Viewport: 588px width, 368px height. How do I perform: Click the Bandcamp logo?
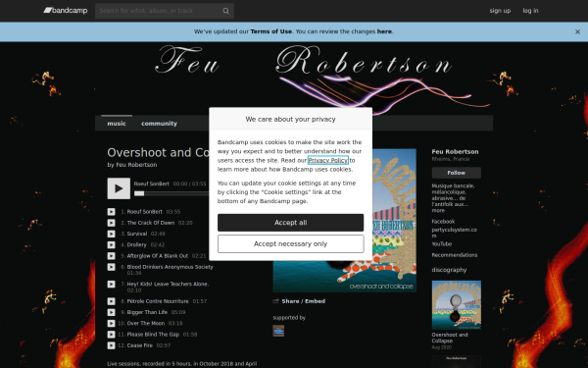pos(66,11)
